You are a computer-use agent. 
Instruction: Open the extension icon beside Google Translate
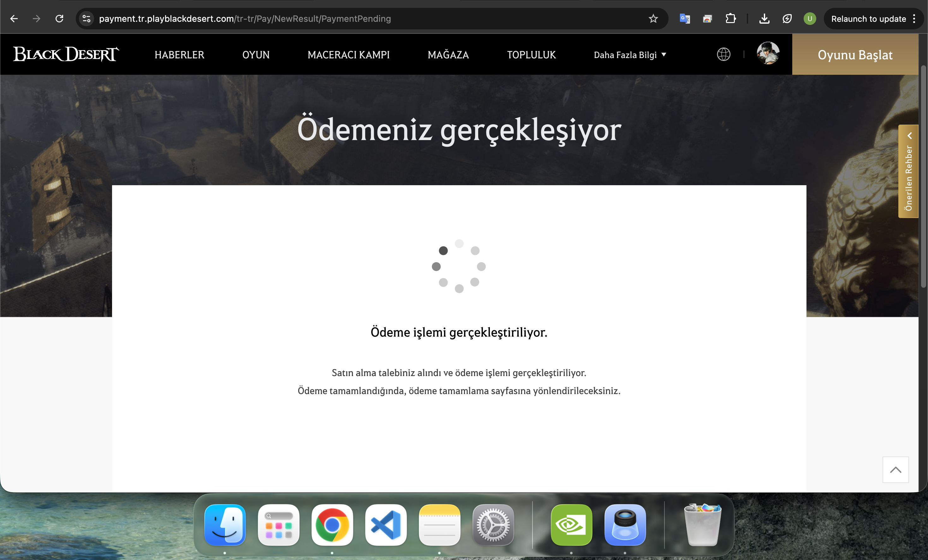[x=707, y=18]
